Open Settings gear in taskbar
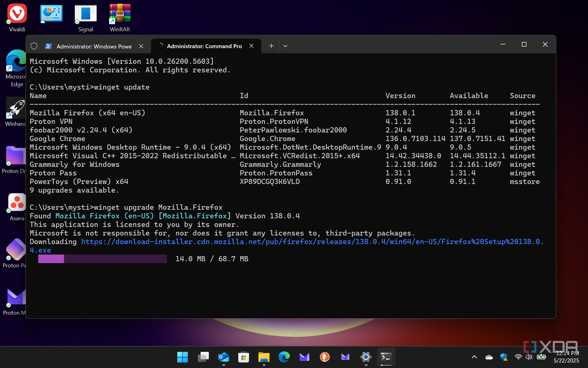 (x=366, y=357)
